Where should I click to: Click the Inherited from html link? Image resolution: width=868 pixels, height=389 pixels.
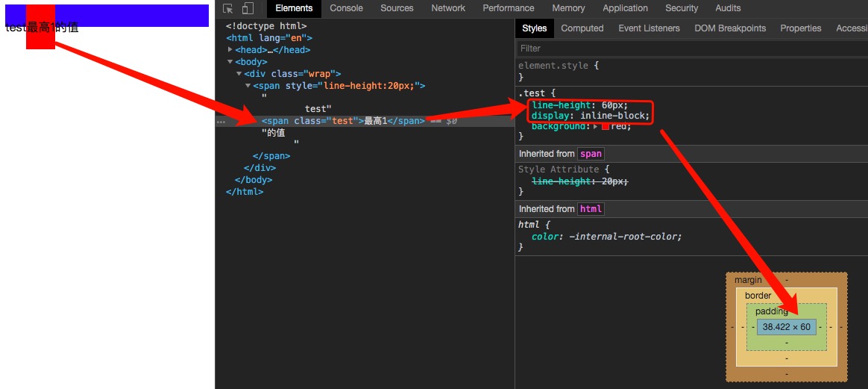coord(591,209)
